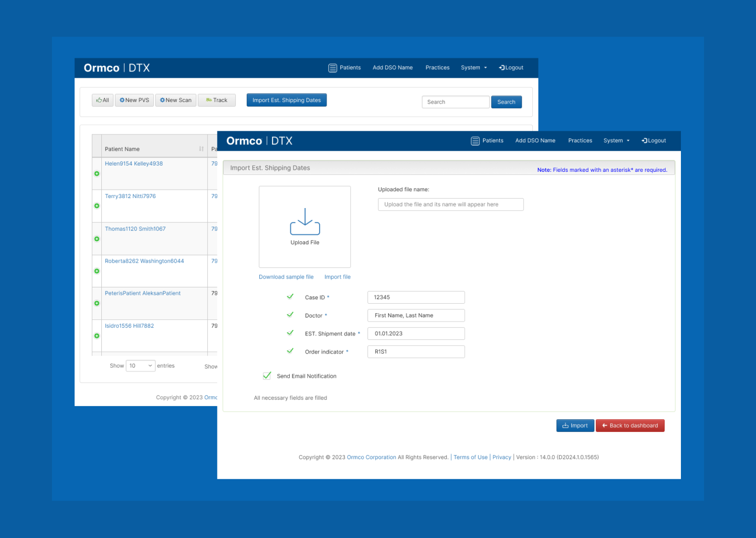Expand Terry3812 Nitti7976 row using green plus
The image size is (756, 538).
[97, 206]
